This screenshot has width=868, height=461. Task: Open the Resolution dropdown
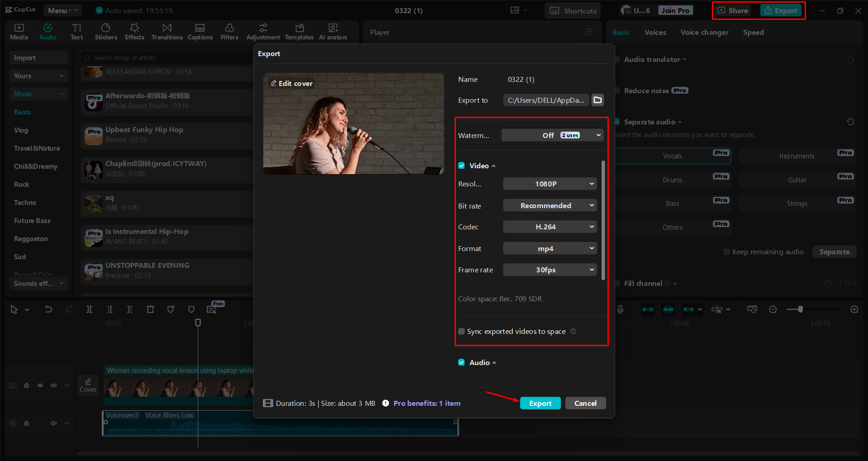[x=549, y=184]
